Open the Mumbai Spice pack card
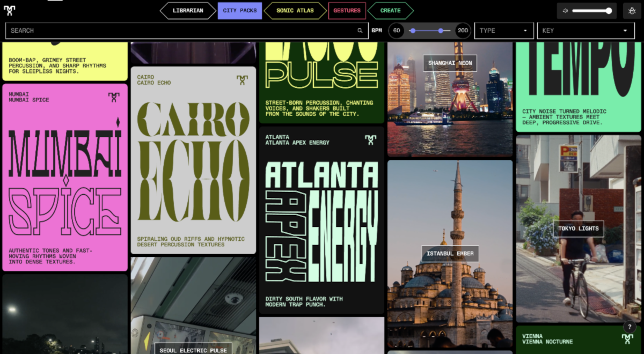This screenshot has width=644, height=354. pyautogui.click(x=65, y=177)
